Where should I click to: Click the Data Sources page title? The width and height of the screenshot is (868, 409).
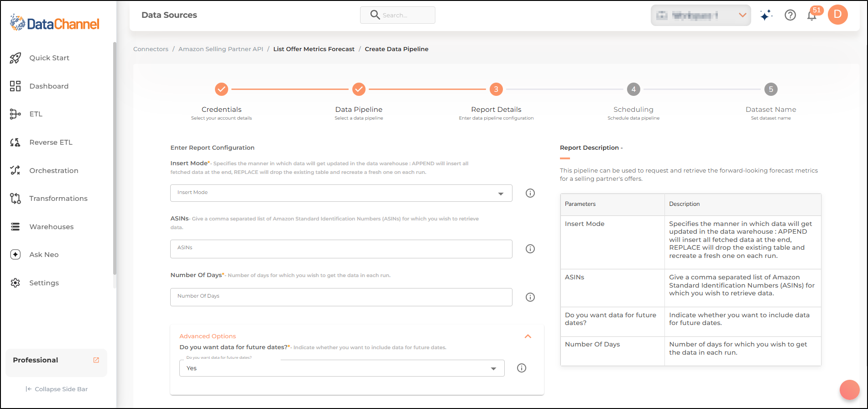click(169, 15)
